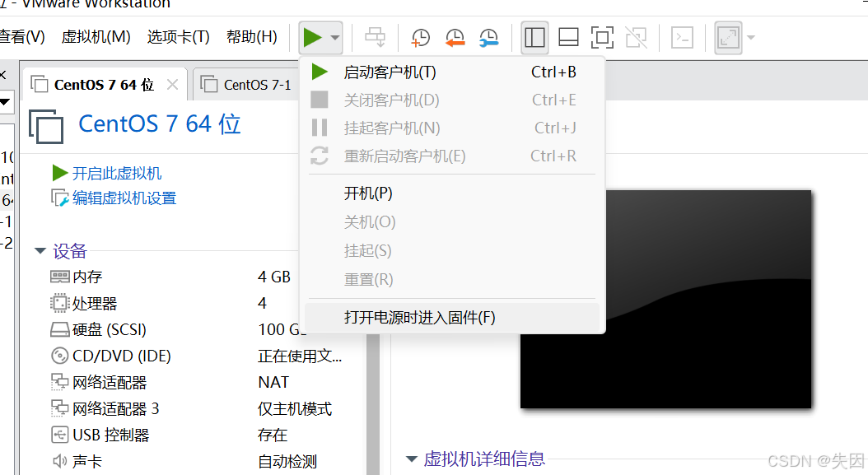Click the large CentOS 7 64 位 title
Screen dimensions: 868x475
point(160,124)
